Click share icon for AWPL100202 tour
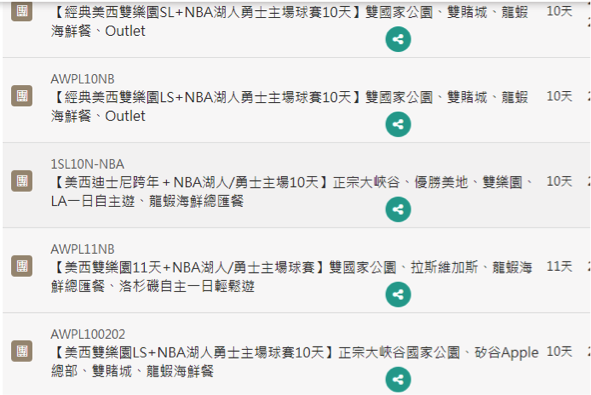This screenshot has height=395, width=591. point(398,380)
